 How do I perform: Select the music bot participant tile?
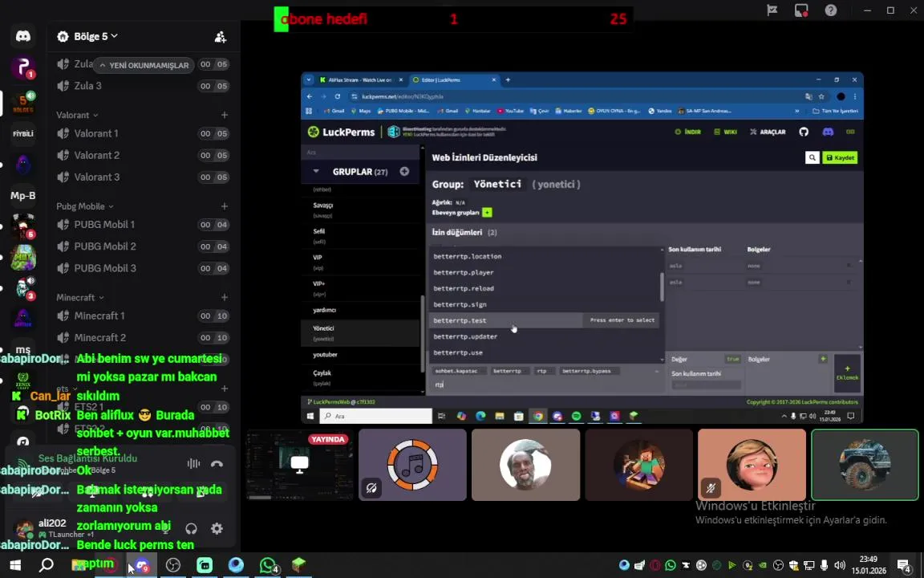412,465
